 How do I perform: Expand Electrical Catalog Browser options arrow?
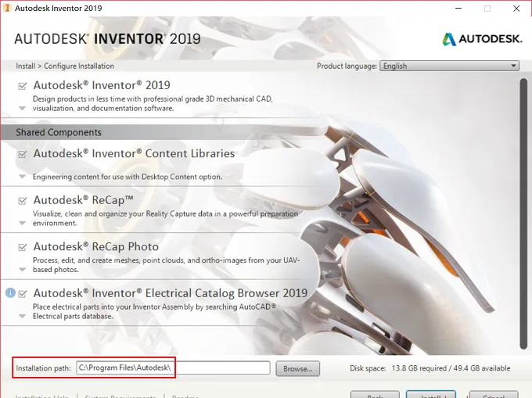tap(22, 316)
